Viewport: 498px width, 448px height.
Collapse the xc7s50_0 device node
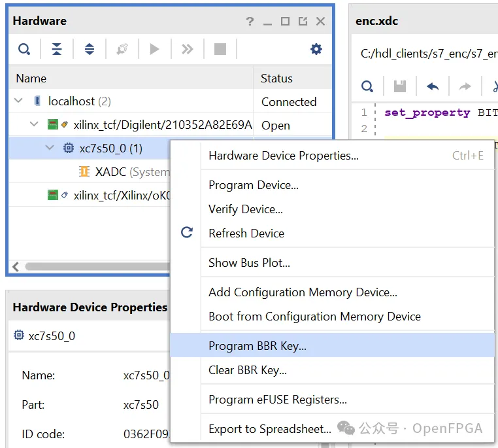(50, 148)
